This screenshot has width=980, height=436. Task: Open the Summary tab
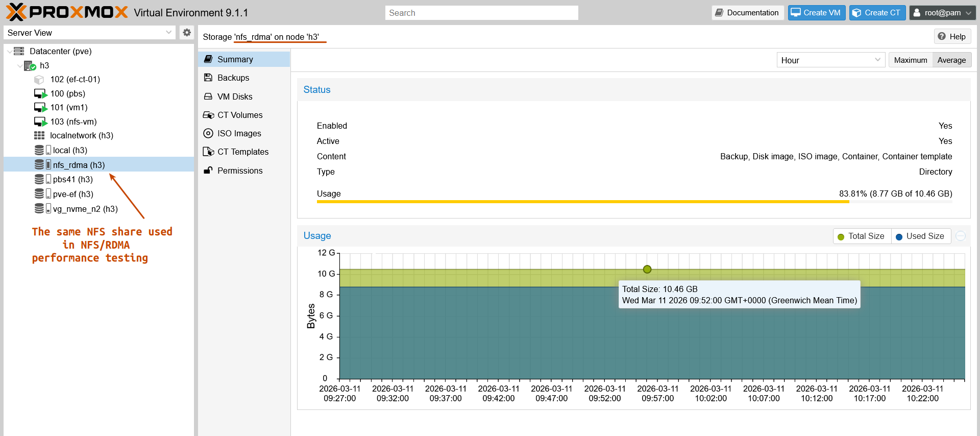[244, 59]
